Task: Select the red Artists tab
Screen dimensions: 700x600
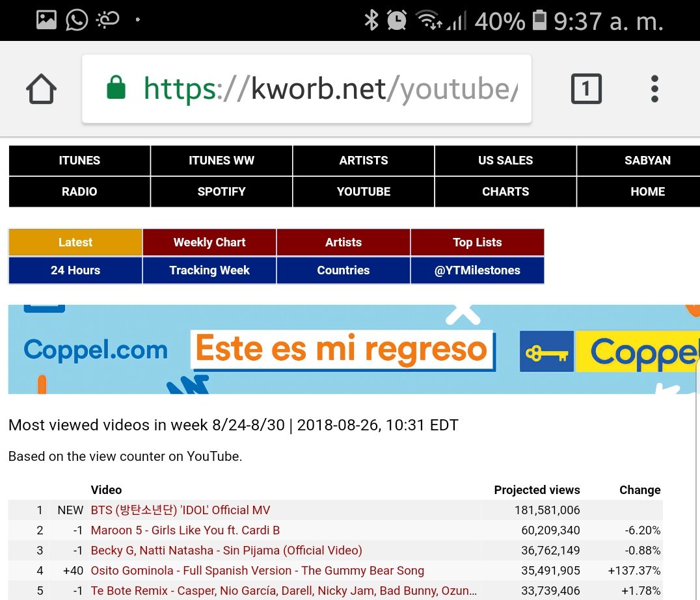Action: point(343,242)
